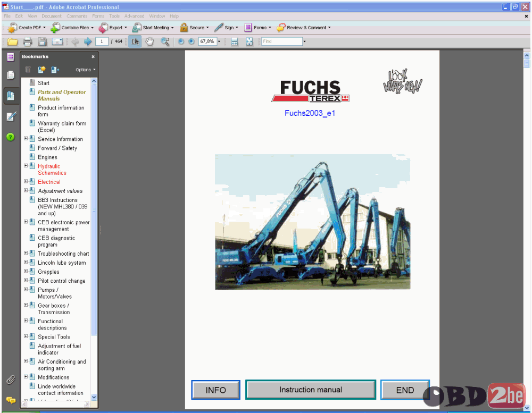Open the Signatures panel sidebar icon

click(11, 116)
